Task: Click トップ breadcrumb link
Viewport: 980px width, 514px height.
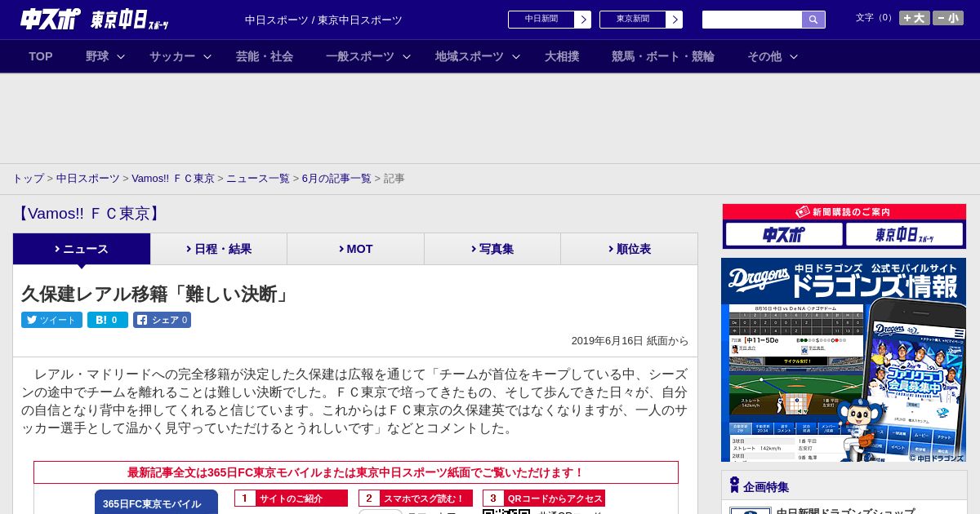Action: pyautogui.click(x=28, y=179)
